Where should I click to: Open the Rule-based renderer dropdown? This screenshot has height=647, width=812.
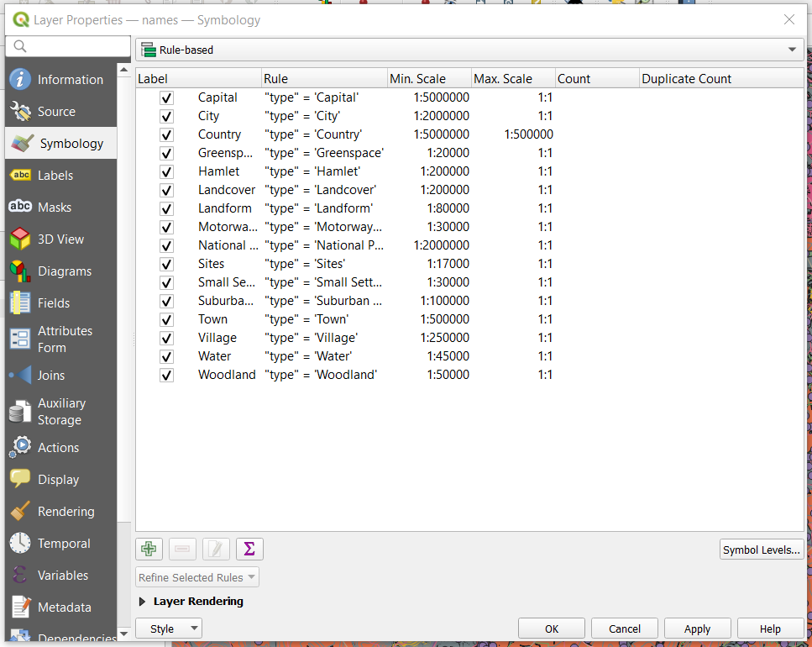pyautogui.click(x=790, y=49)
